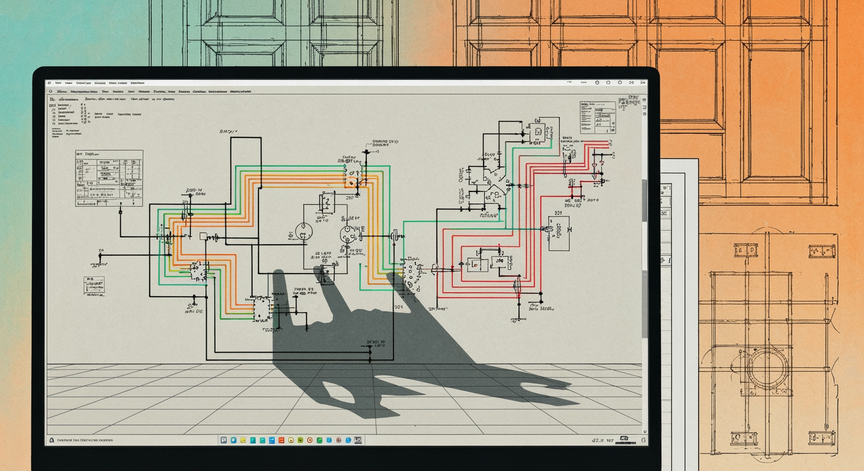Image resolution: width=864 pixels, height=471 pixels.
Task: Select the relay box above the vacuum tubes
Action: click(327, 202)
